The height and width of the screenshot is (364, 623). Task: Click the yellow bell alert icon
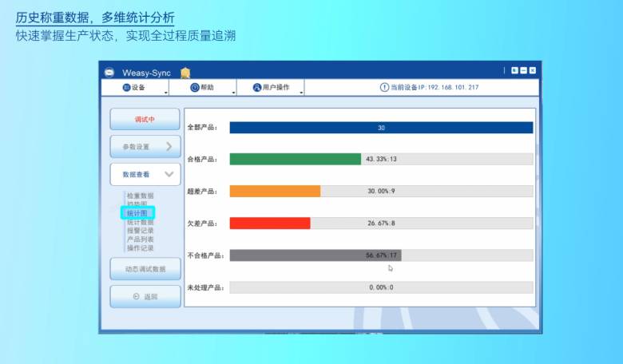pyautogui.click(x=185, y=73)
